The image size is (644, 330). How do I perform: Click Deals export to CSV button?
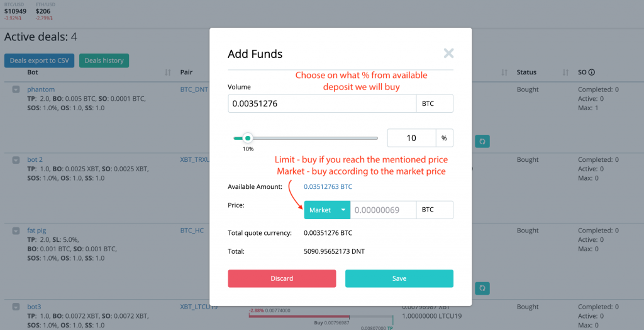[40, 60]
